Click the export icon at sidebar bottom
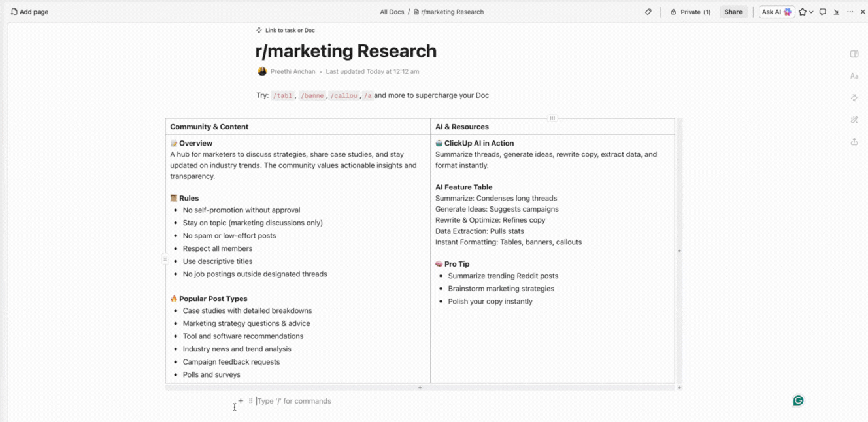Screen dimensions: 868x422 point(854,142)
